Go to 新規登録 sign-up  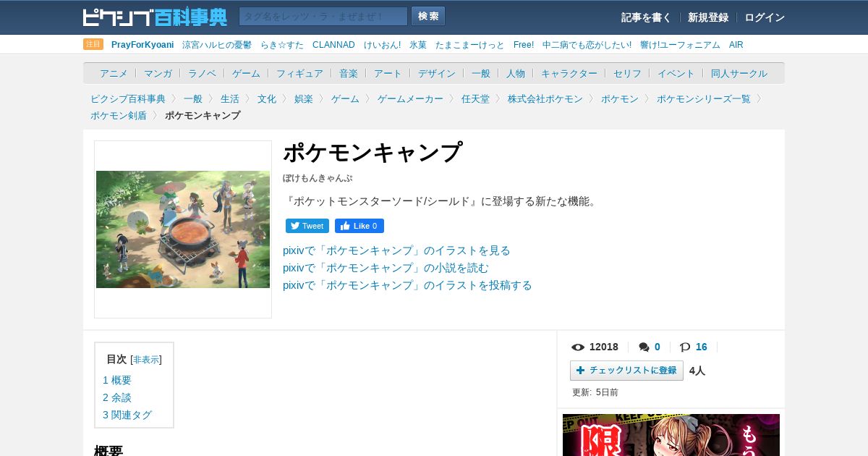point(708,17)
